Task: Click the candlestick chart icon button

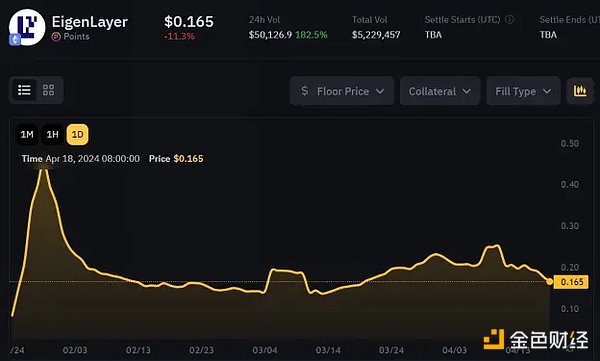Action: click(580, 91)
